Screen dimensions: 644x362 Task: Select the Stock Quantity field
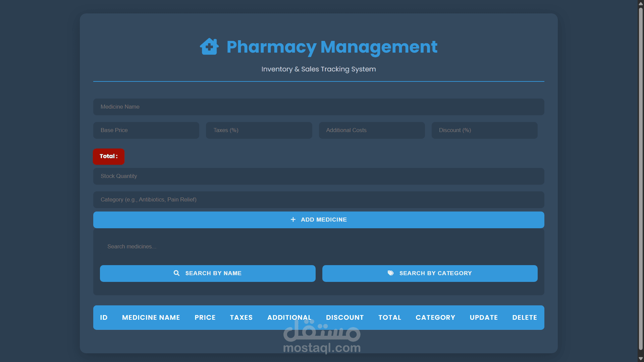click(x=318, y=176)
